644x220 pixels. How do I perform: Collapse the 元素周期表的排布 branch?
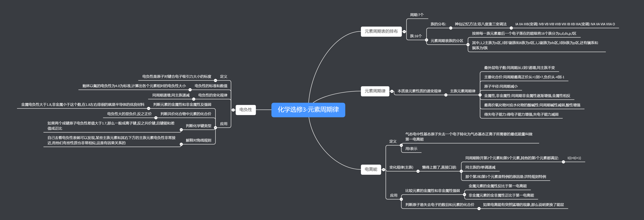[404, 32]
